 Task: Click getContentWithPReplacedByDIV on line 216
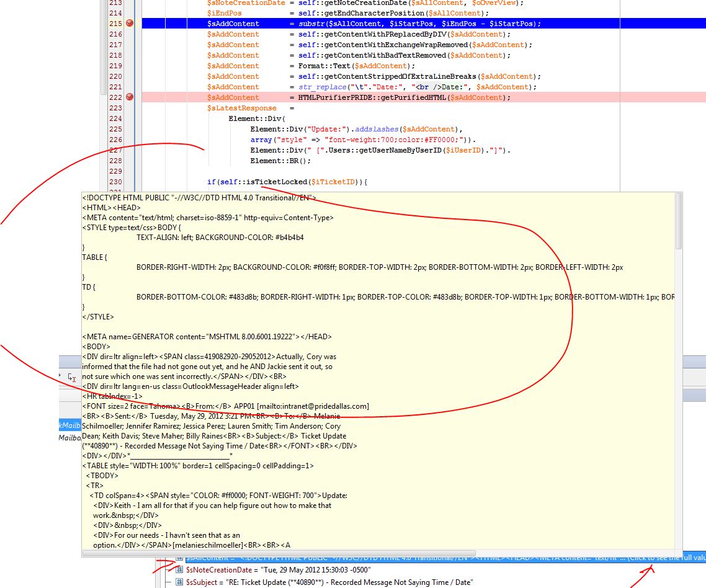pyautogui.click(x=385, y=34)
